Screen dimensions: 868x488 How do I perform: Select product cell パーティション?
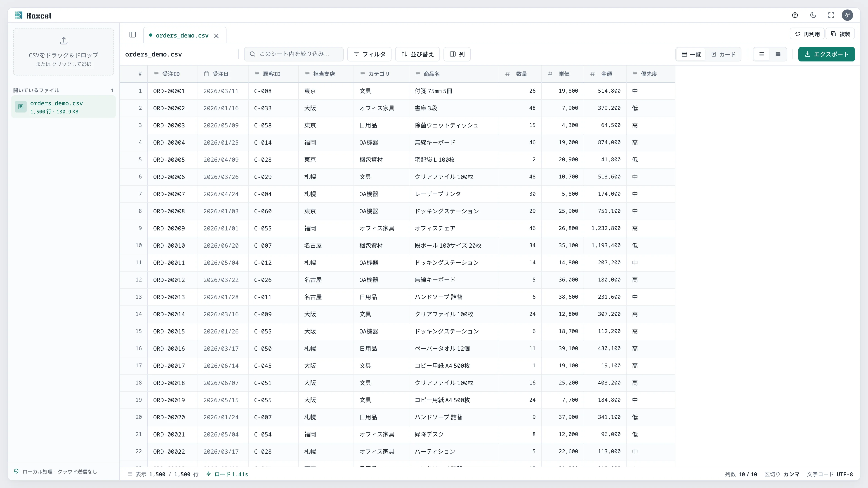454,452
